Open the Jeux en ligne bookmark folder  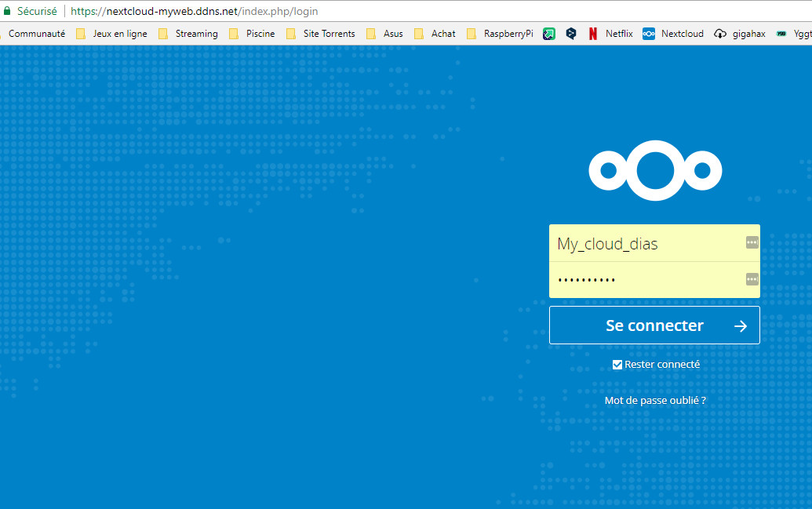pyautogui.click(x=112, y=34)
